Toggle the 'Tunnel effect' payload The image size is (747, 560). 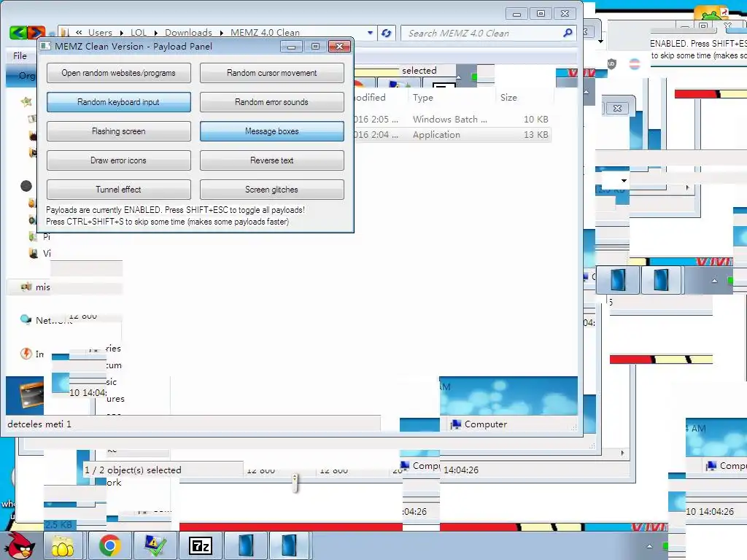click(x=119, y=189)
